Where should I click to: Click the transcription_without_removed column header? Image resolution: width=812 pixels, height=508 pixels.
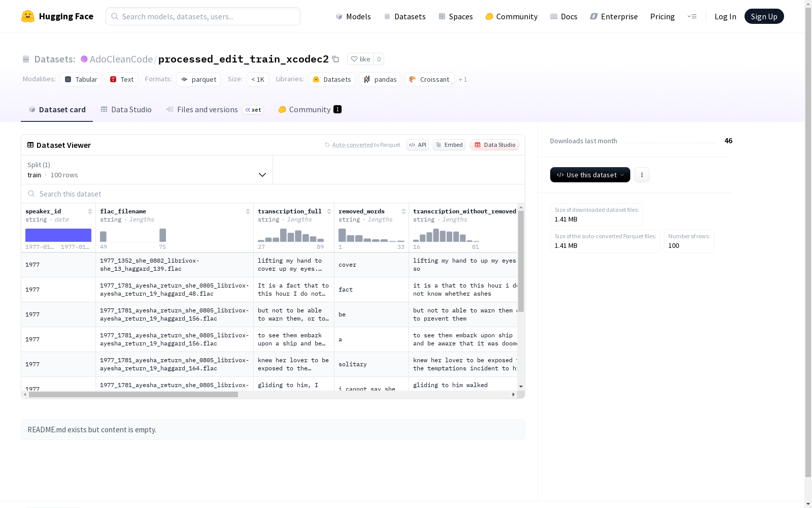tap(464, 211)
